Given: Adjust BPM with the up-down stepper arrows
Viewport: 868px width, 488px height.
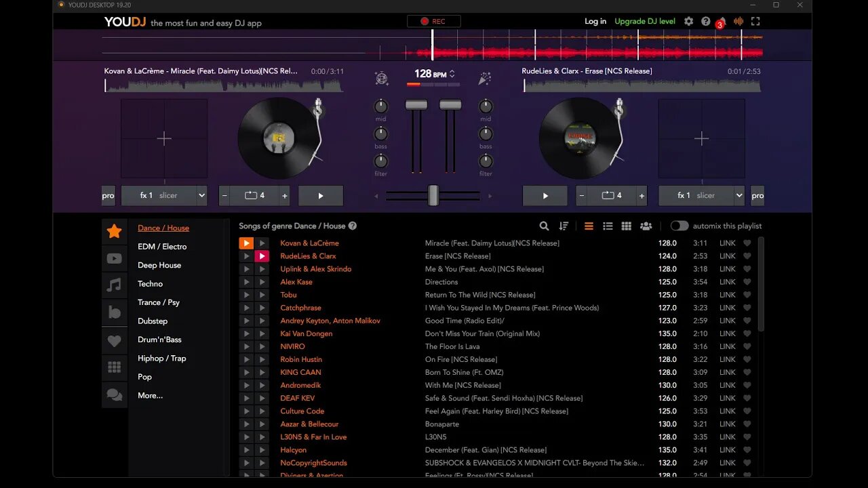Looking at the screenshot, I should 452,74.
